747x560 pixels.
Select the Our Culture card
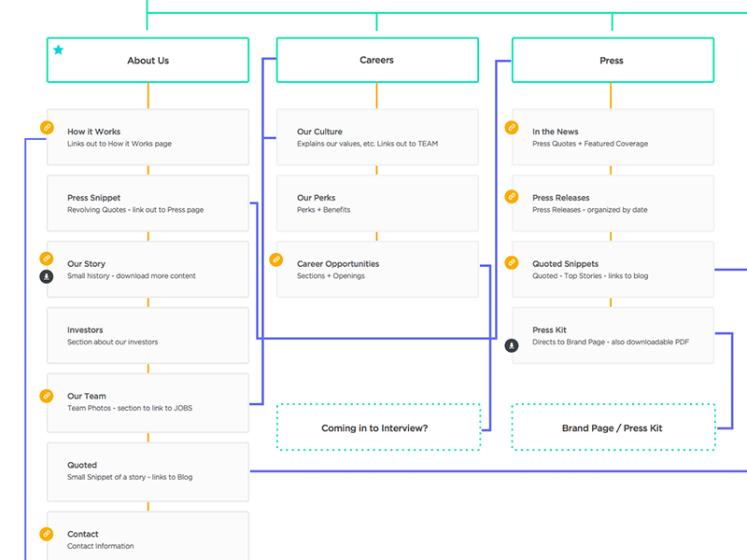pos(377,137)
